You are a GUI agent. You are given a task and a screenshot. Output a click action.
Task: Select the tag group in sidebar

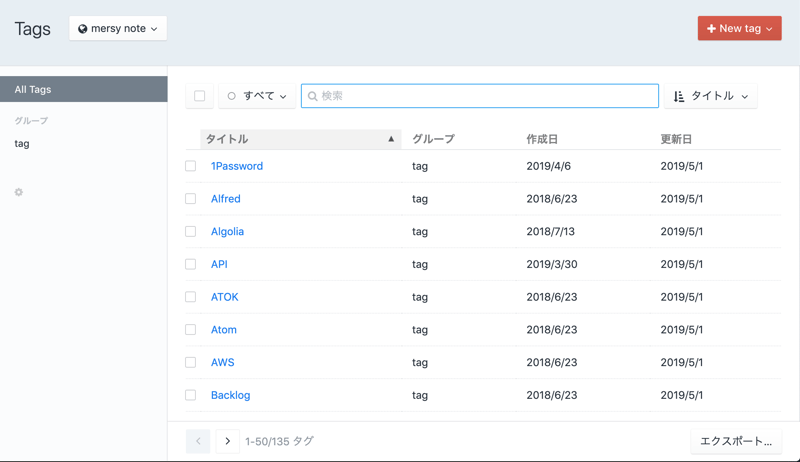point(22,143)
